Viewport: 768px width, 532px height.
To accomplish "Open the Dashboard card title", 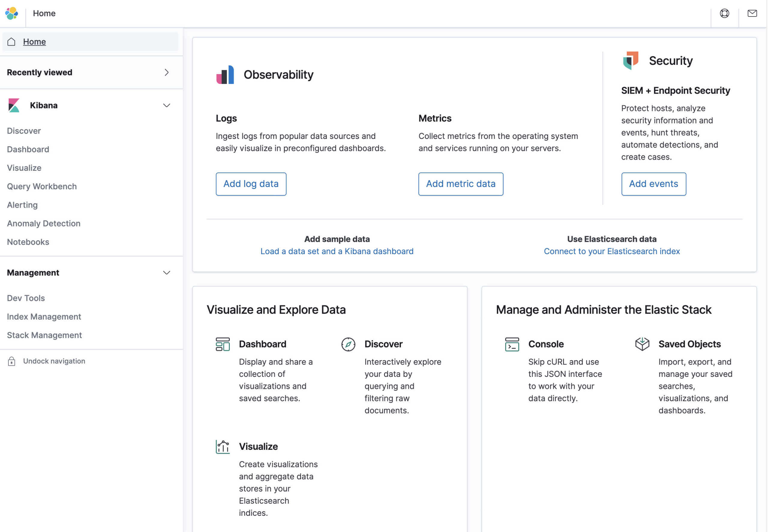I will coord(262,344).
